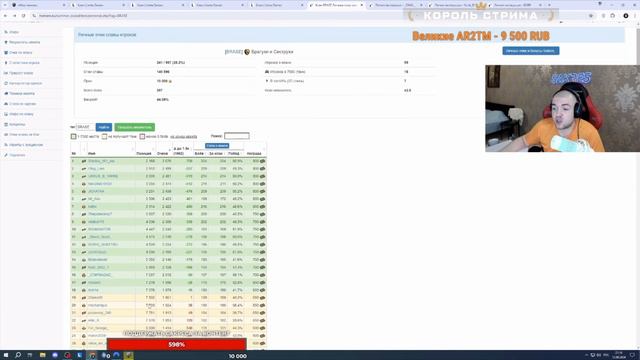The image size is (640, 360).
Task: Go back using the browser back arrow
Action: click(x=5, y=16)
